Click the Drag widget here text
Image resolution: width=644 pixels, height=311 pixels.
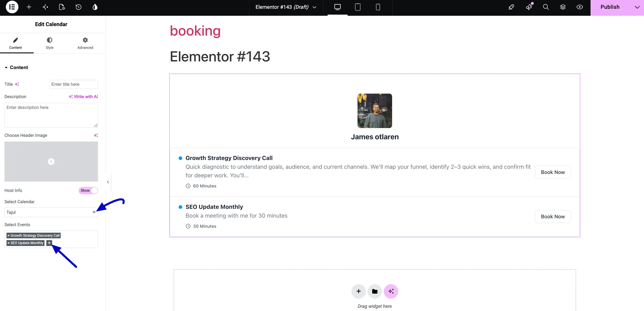click(x=375, y=306)
